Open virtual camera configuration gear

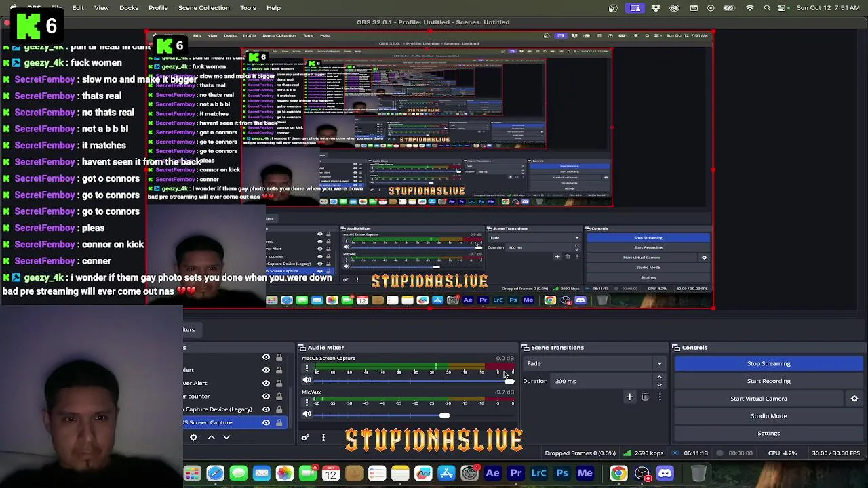pos(854,399)
